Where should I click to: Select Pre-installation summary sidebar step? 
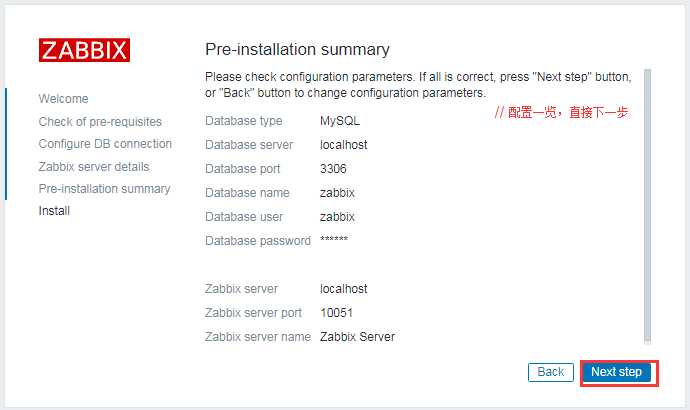pos(104,189)
